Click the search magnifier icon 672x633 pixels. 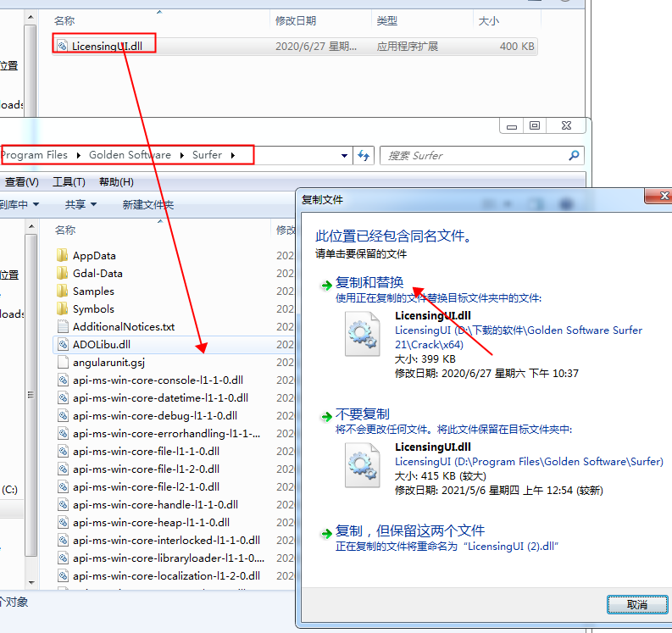[575, 155]
